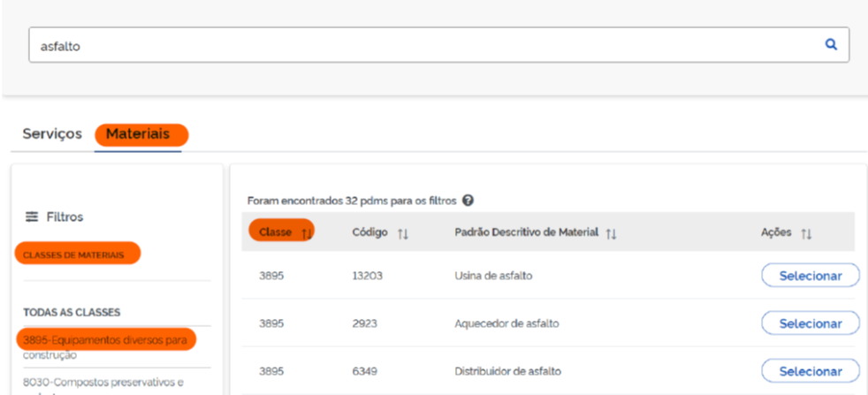Screen dimensions: 868x395
Task: Click the magnifier search icon
Action: coord(831,44)
